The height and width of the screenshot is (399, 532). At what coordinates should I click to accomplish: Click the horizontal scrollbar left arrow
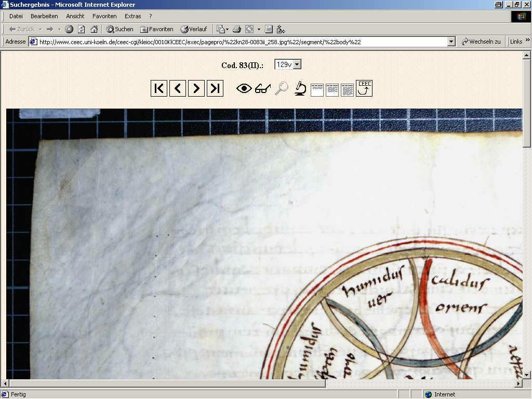pos(5,383)
